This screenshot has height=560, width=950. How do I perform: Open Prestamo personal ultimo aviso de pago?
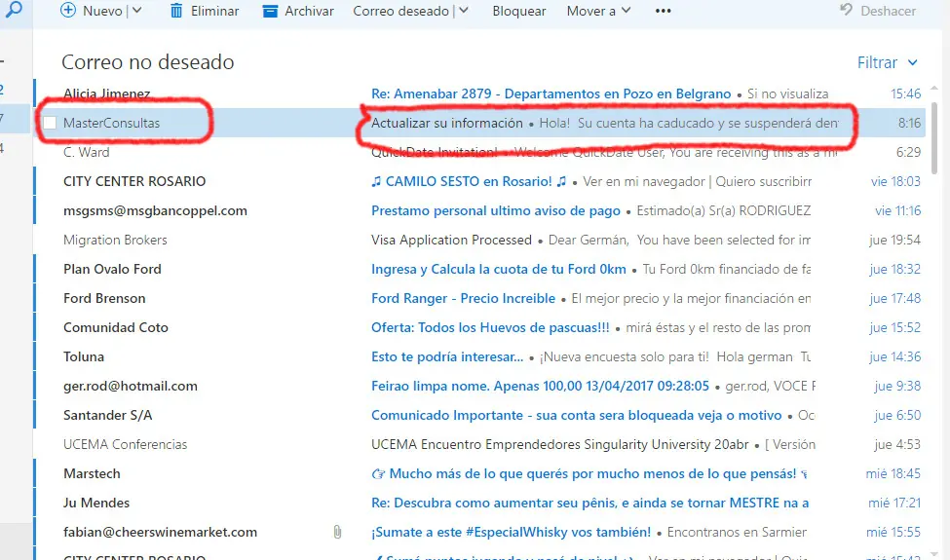(x=496, y=210)
